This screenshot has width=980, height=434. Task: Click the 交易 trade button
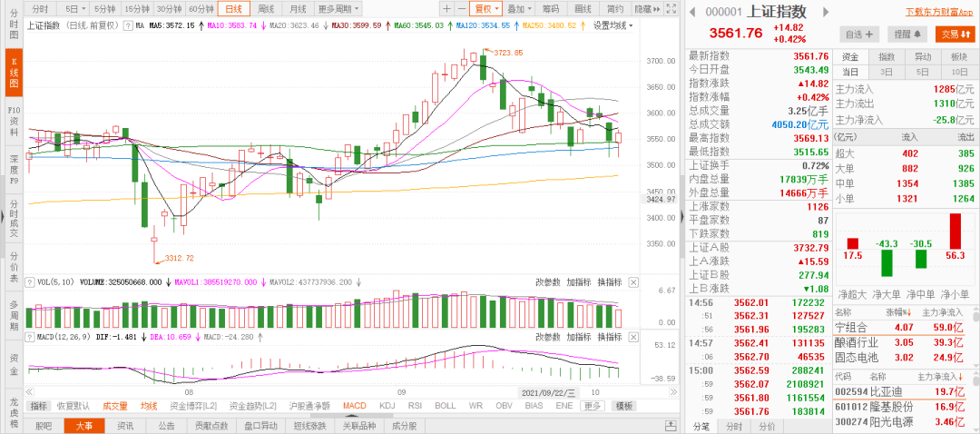(955, 34)
